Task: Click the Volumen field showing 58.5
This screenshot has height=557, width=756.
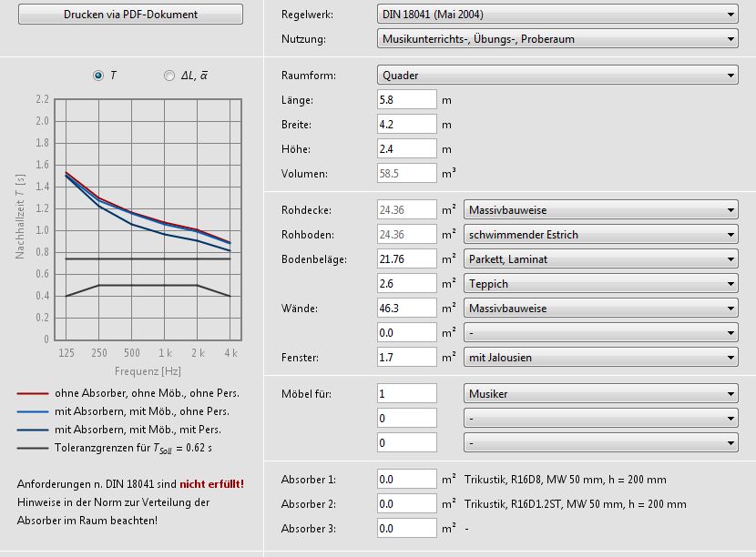Action: [407, 174]
